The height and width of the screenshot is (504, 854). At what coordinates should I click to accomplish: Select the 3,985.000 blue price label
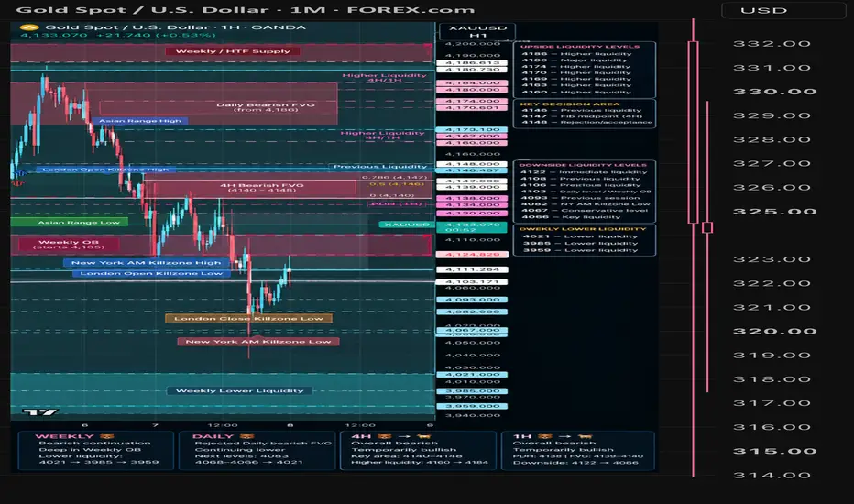coord(472,391)
